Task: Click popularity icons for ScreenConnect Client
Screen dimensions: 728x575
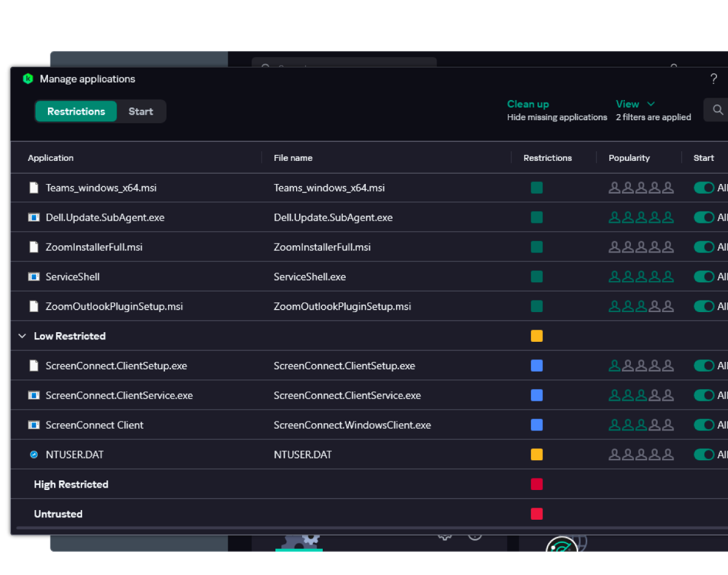Action: click(x=641, y=425)
